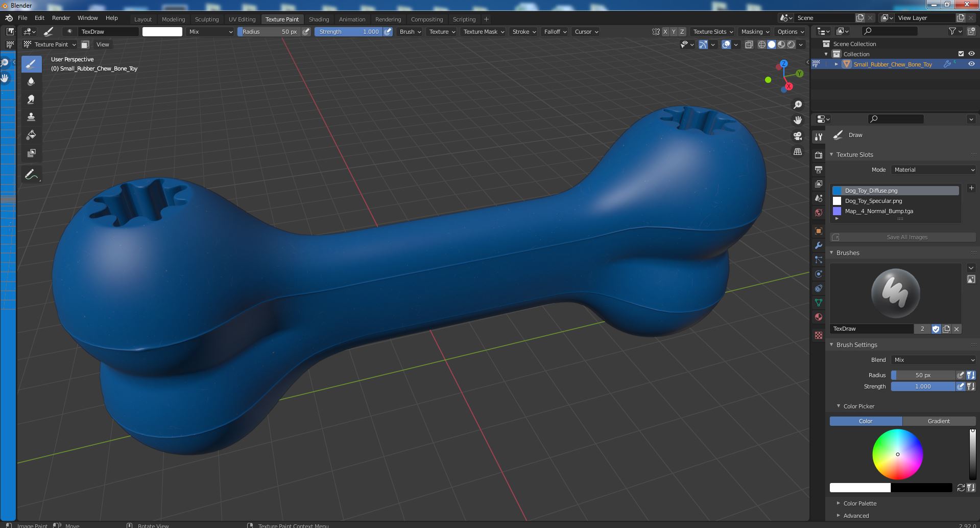
Task: Toggle brush fake user shield
Action: click(936, 329)
